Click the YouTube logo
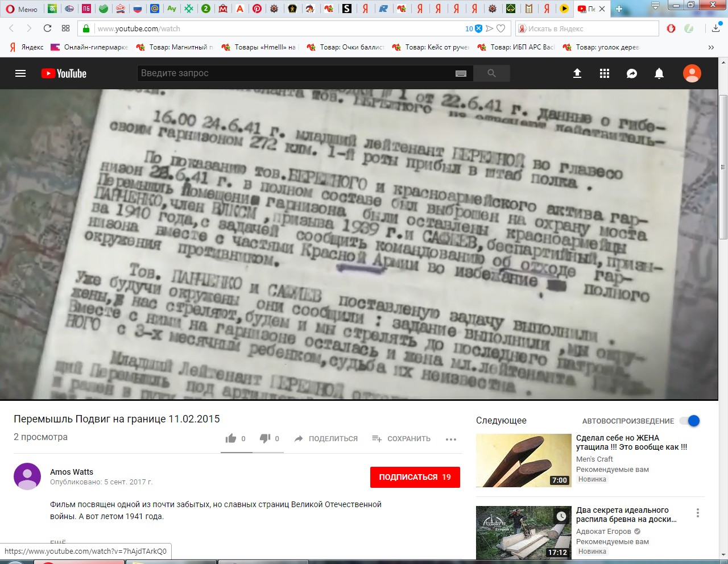This screenshot has height=564, width=728. tap(64, 73)
